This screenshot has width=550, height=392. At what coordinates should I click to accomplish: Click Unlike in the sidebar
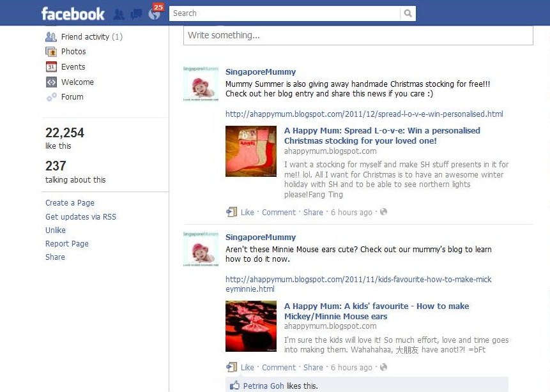pyautogui.click(x=56, y=230)
